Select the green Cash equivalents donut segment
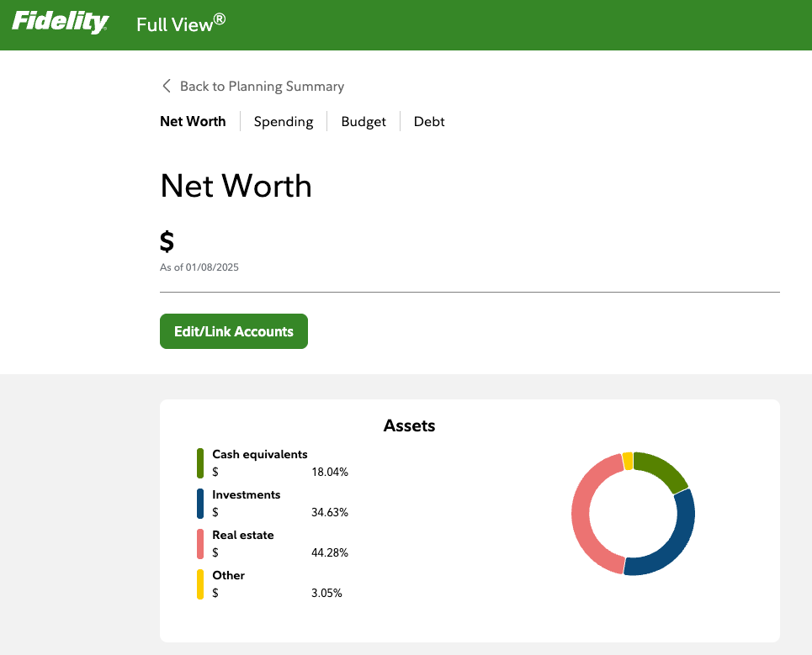812x655 pixels. (x=663, y=469)
